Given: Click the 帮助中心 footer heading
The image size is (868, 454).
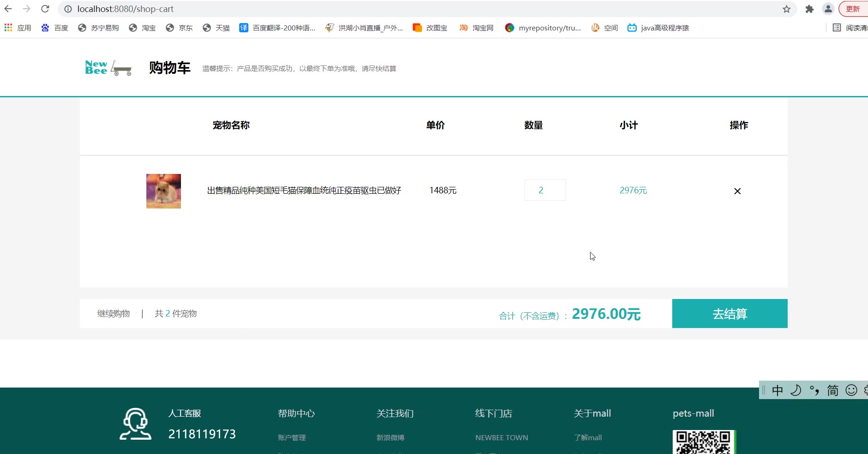Looking at the screenshot, I should pos(296,413).
